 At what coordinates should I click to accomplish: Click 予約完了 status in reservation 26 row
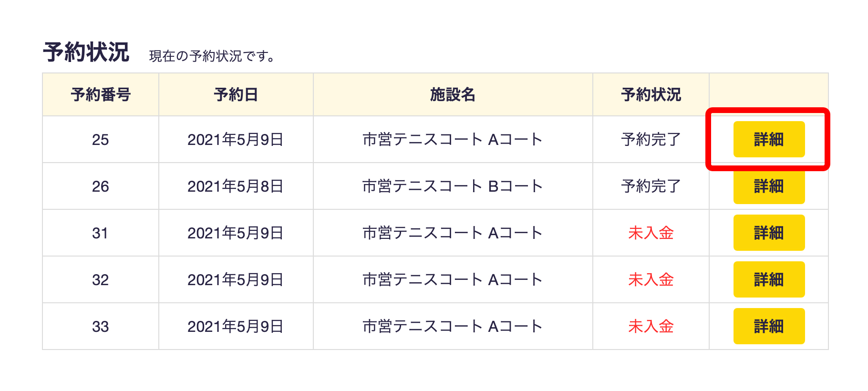pos(651,186)
